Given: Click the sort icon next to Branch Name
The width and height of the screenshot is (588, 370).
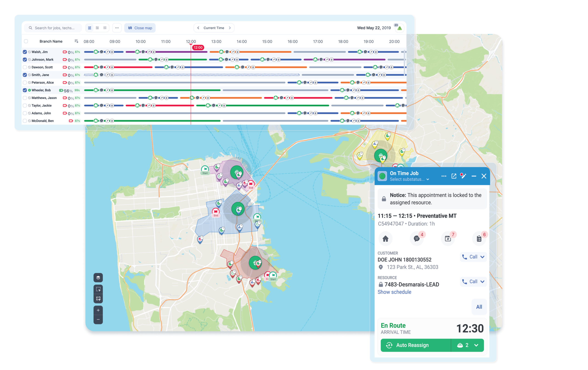Looking at the screenshot, I should click(76, 41).
